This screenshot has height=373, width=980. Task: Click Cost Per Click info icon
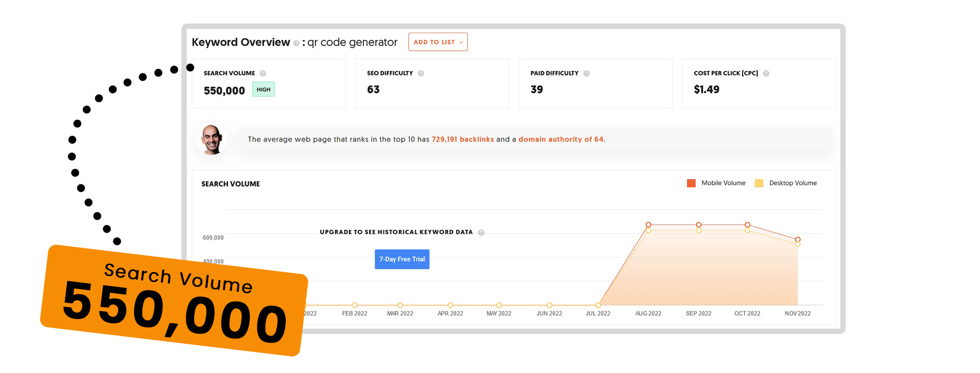click(x=766, y=73)
